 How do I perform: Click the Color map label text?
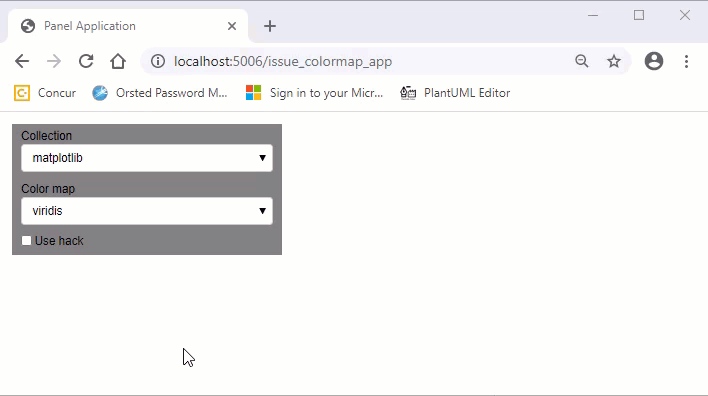point(48,189)
